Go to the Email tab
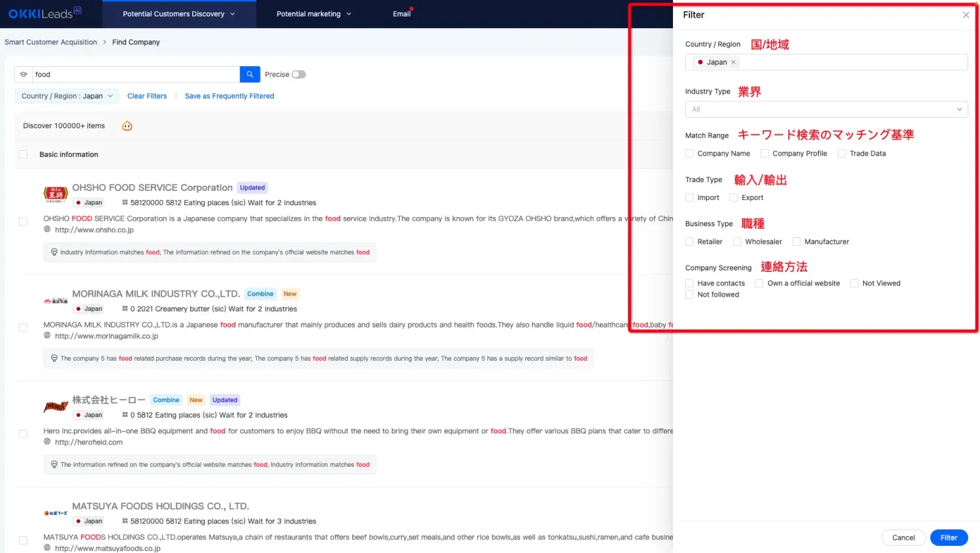This screenshot has width=980, height=553. 402,14
